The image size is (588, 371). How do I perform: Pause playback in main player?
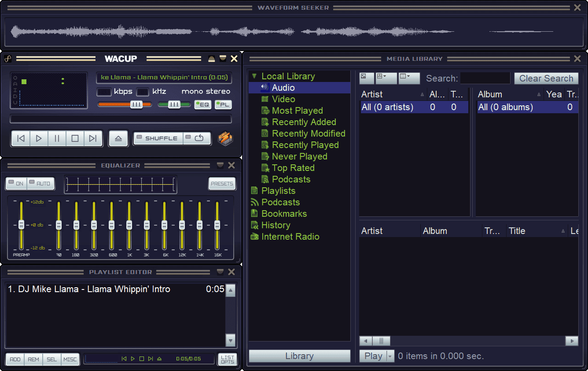tap(57, 138)
